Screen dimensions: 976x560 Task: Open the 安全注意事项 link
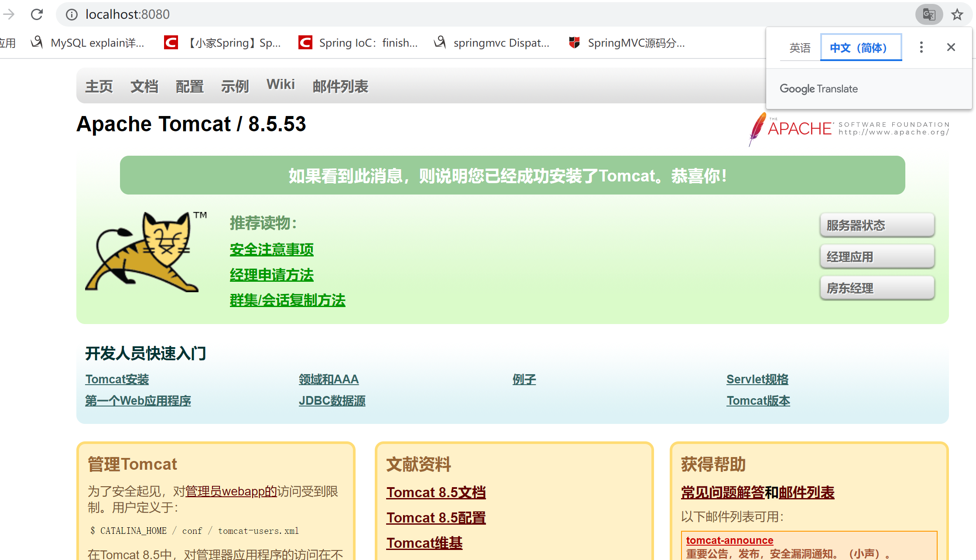[x=271, y=250]
